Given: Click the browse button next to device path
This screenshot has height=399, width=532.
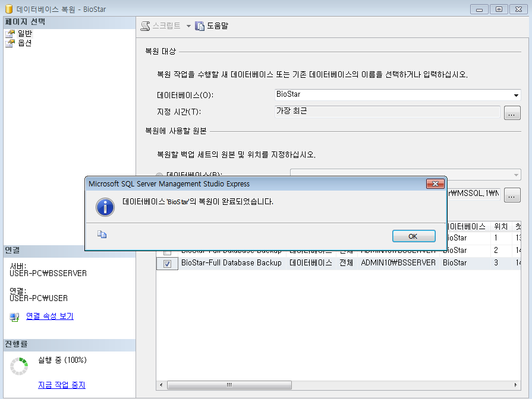Looking at the screenshot, I should pos(512,195).
